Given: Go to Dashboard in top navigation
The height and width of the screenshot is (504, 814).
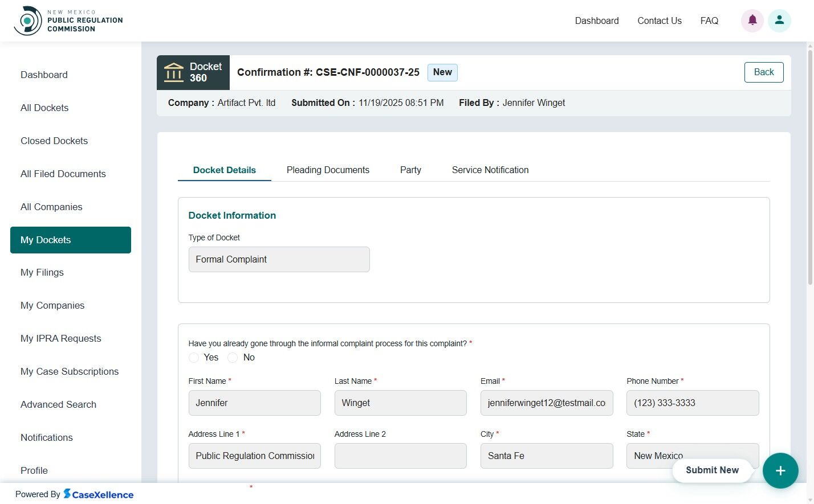Looking at the screenshot, I should click(x=597, y=21).
